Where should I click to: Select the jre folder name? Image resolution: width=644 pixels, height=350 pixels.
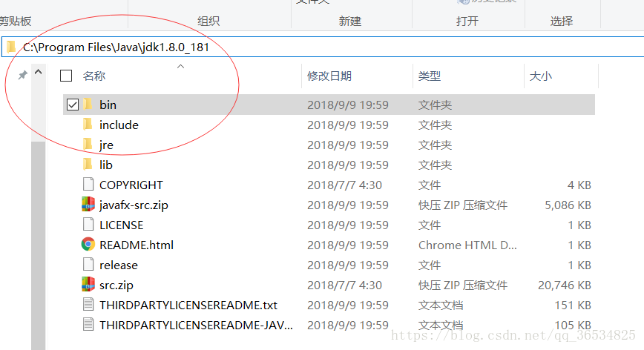click(106, 145)
